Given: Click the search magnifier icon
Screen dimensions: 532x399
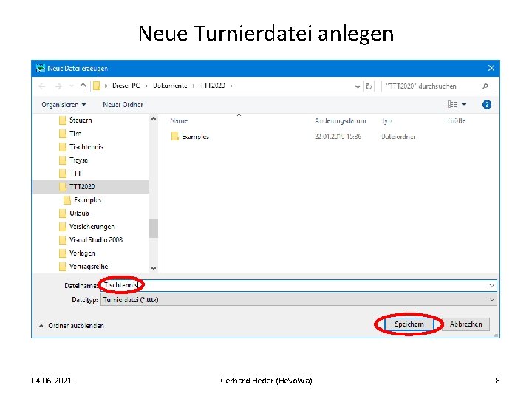Looking at the screenshot, I should 485,86.
